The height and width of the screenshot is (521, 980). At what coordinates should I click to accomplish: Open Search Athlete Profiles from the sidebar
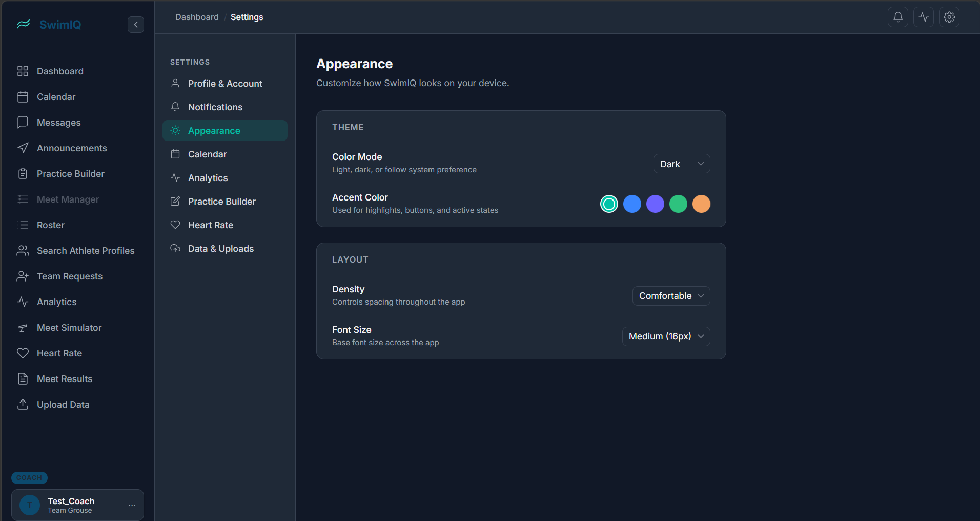(85, 250)
